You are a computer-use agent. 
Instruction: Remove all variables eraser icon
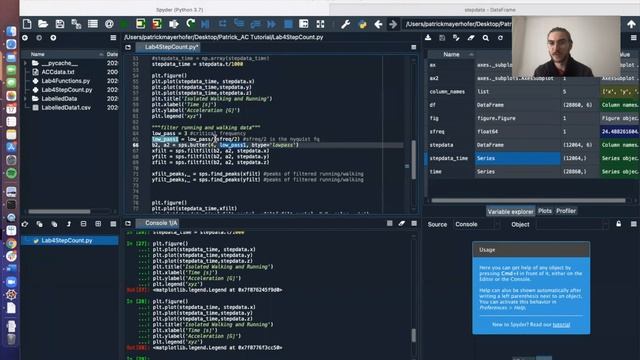pyautogui.click(x=471, y=38)
